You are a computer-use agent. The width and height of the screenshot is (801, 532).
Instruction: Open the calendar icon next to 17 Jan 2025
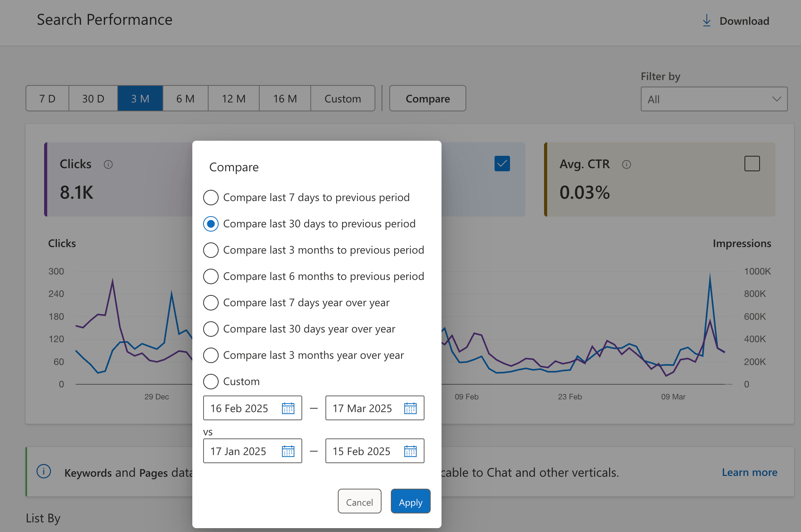click(x=289, y=451)
